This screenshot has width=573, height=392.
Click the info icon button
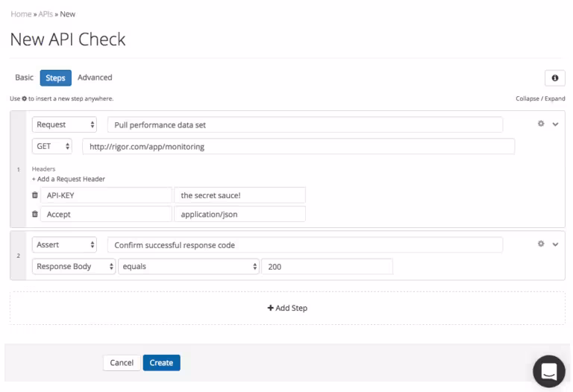click(554, 78)
